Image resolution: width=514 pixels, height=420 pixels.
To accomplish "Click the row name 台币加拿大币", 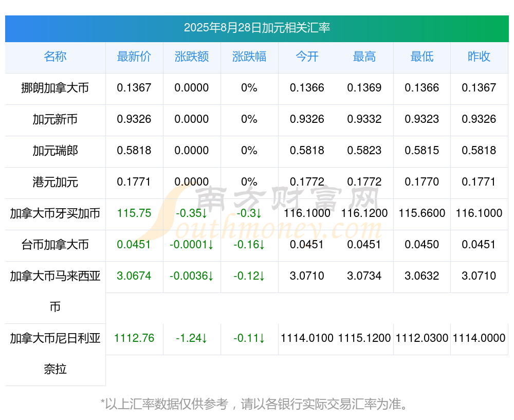I will pyautogui.click(x=55, y=245).
